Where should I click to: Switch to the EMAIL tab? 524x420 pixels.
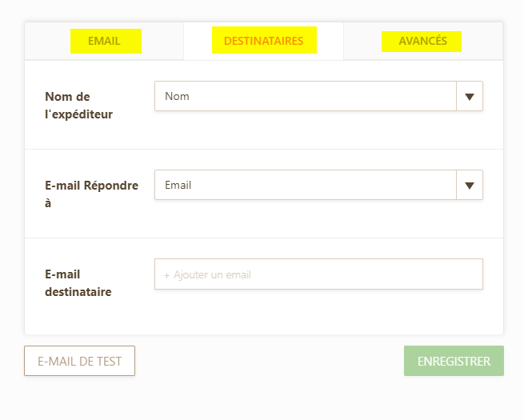104,41
